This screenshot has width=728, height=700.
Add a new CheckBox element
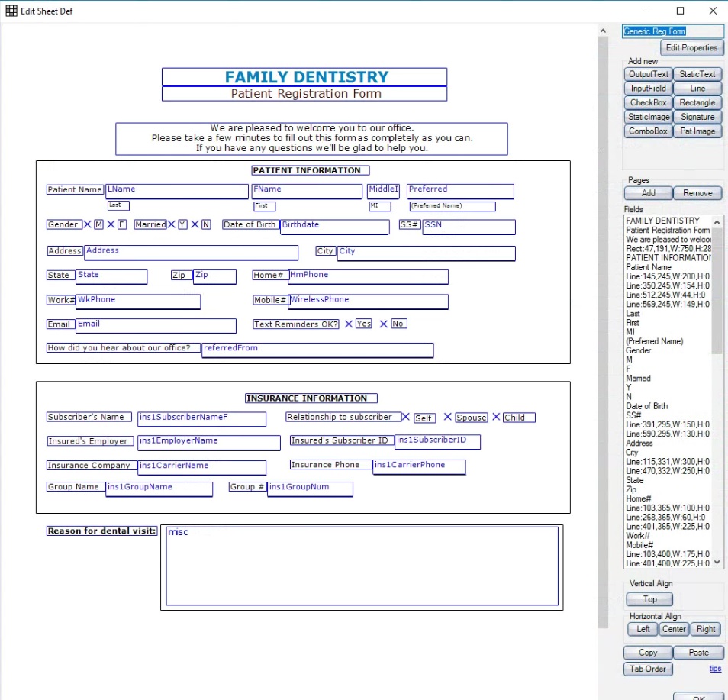(648, 102)
